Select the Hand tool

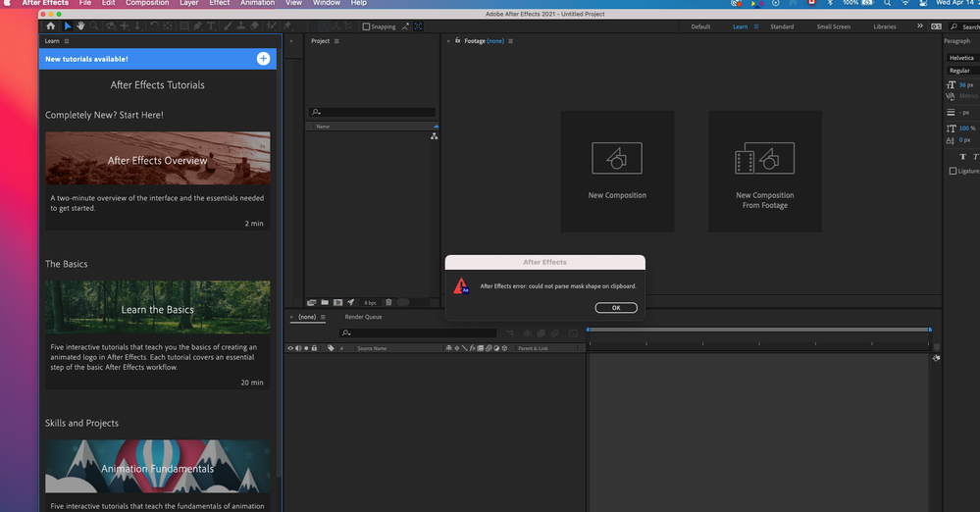[80, 26]
